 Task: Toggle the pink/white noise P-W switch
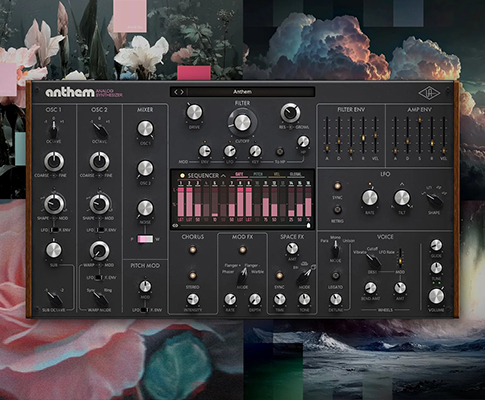coord(145,239)
